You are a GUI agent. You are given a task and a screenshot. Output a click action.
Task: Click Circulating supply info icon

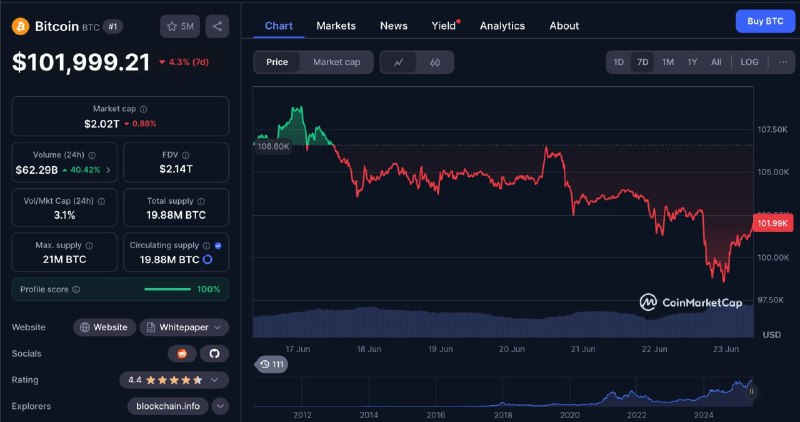[206, 245]
